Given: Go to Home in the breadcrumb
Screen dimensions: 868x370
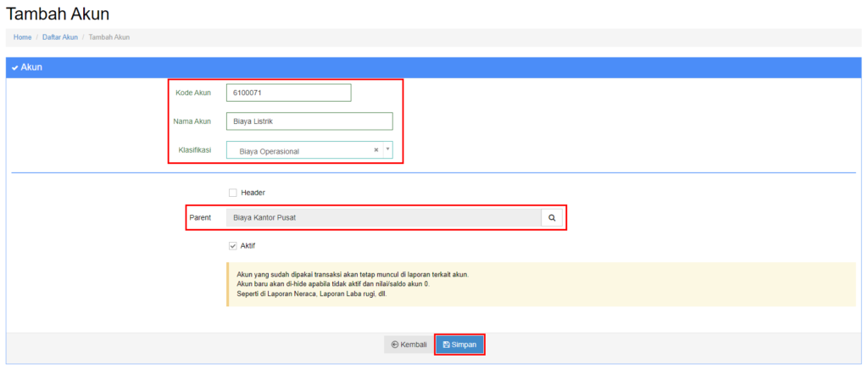Looking at the screenshot, I should pyautogui.click(x=22, y=37).
